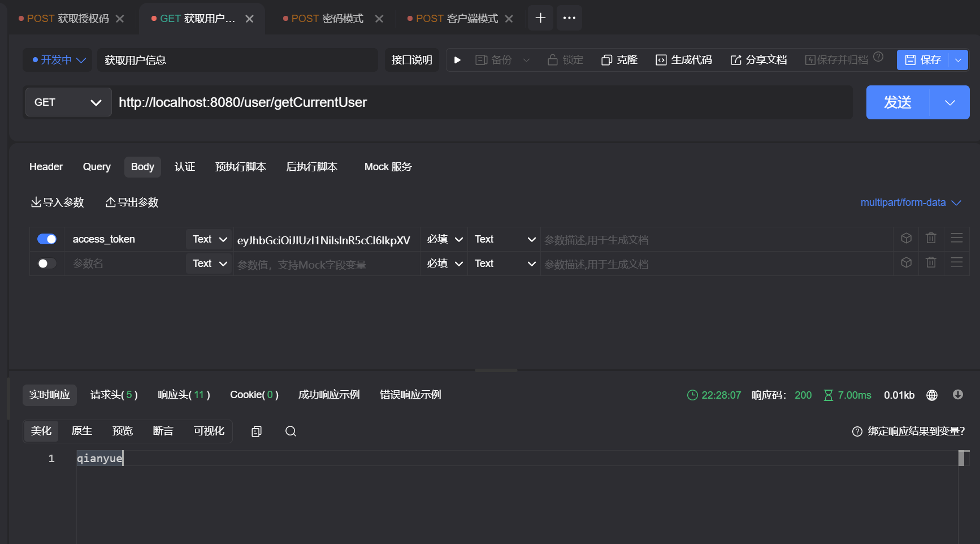Open 必填 dropdown in access_token row
The image size is (980, 544).
pos(444,239)
